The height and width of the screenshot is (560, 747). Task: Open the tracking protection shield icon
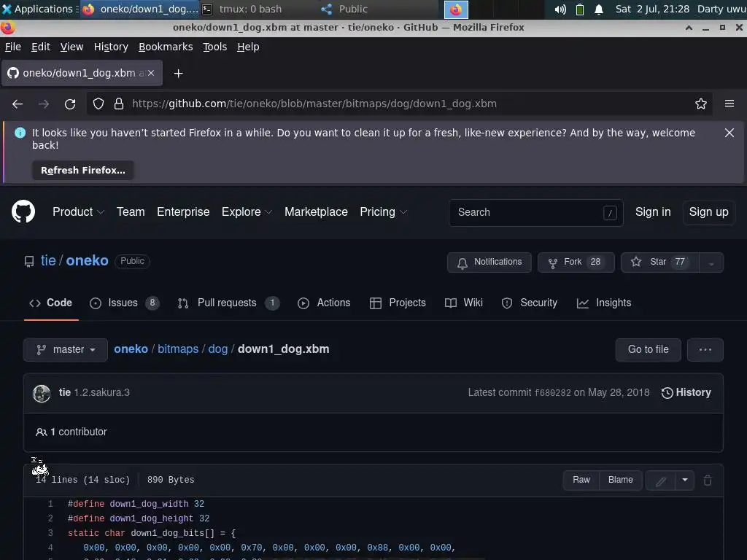click(x=98, y=104)
